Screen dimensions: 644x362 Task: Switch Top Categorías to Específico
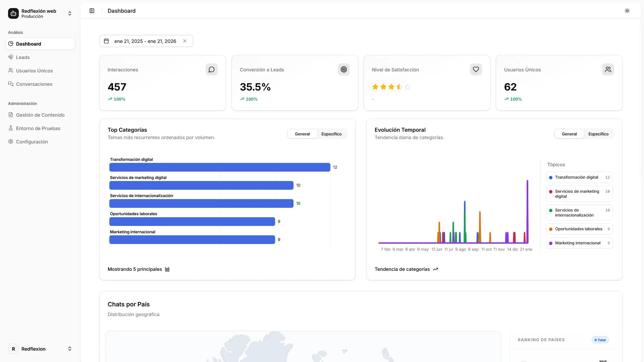331,134
